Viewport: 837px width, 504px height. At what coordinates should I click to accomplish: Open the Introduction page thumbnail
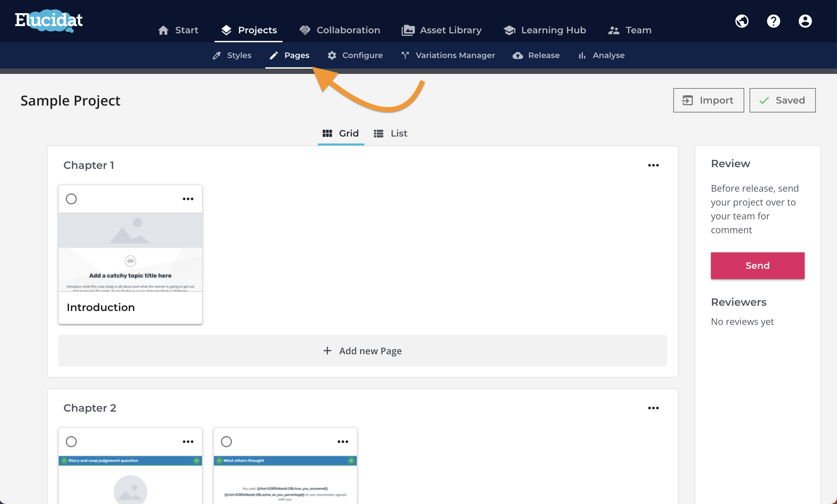pyautogui.click(x=130, y=252)
